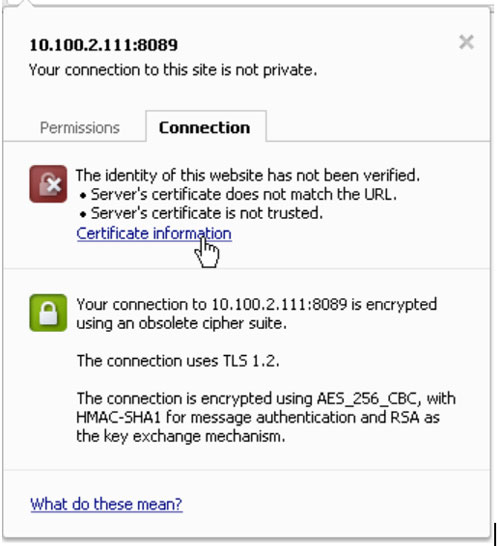Click the 'connection uses TLS 1.2' line
500x546 pixels.
click(x=178, y=361)
